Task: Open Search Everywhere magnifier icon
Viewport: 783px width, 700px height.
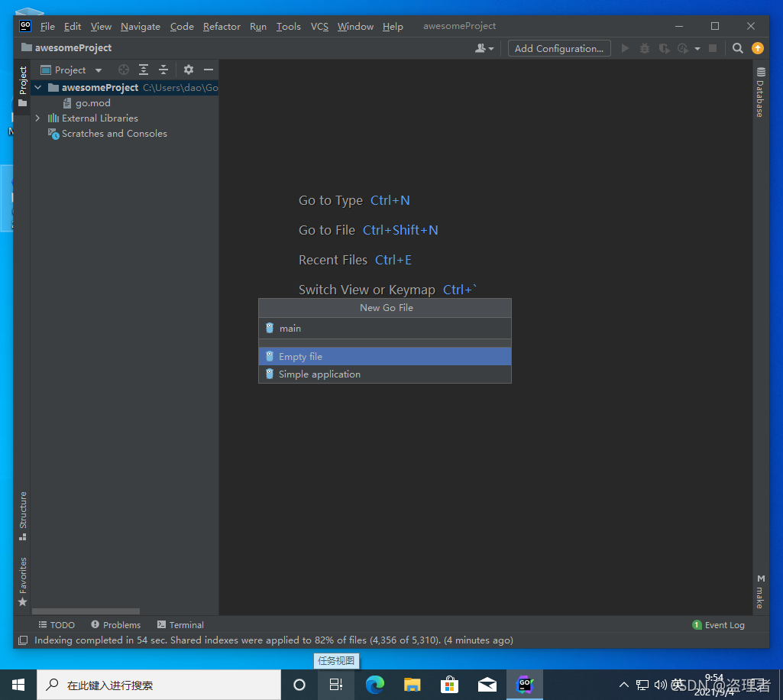Action: [738, 48]
